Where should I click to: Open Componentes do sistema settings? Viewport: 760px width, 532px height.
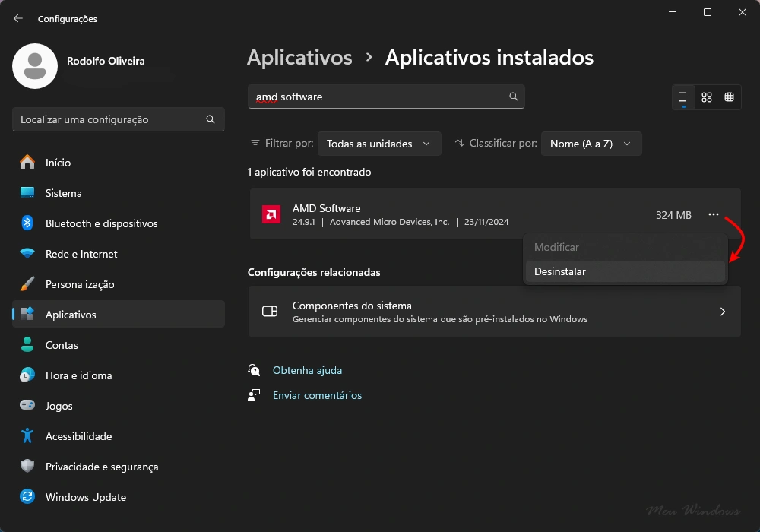pos(494,312)
